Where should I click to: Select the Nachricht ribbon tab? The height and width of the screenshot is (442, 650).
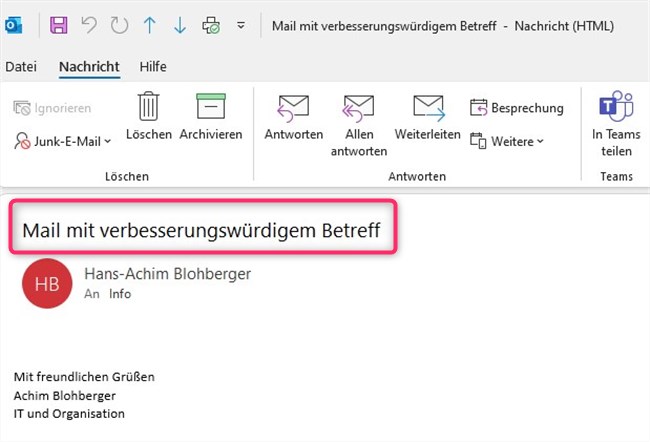point(89,66)
